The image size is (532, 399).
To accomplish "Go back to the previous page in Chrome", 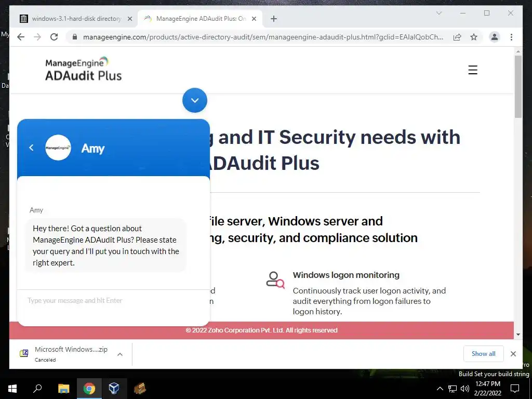I will (x=21, y=37).
